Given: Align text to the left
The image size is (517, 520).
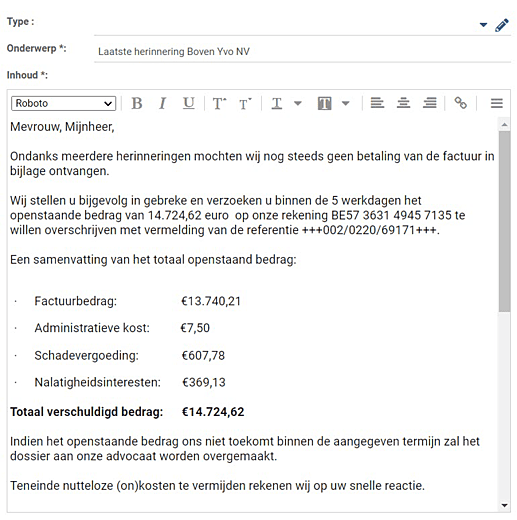Looking at the screenshot, I should (x=377, y=103).
